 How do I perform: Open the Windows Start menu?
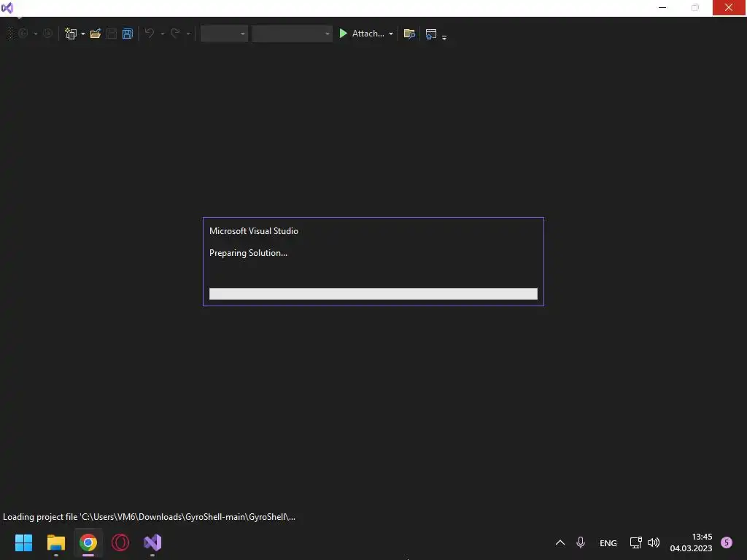(23, 542)
